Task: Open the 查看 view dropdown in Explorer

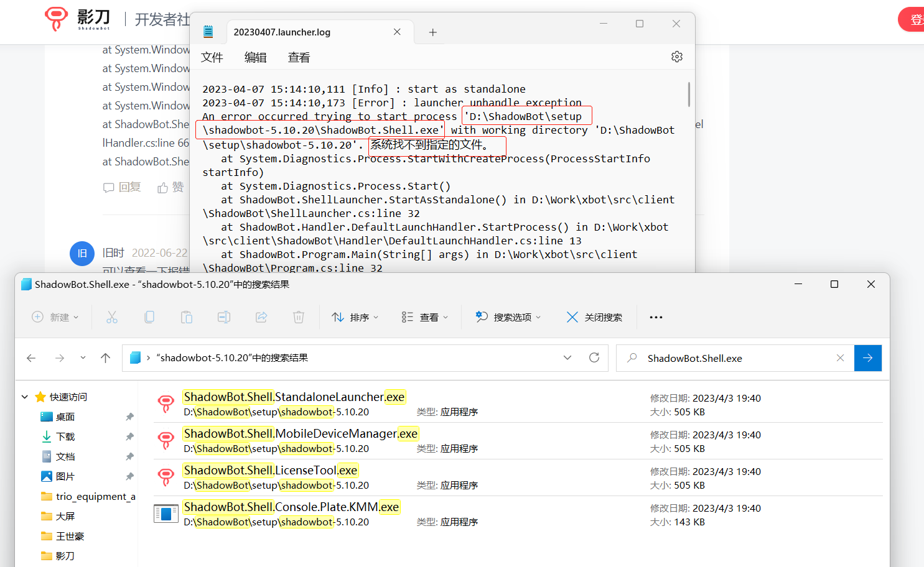Action: [x=425, y=317]
